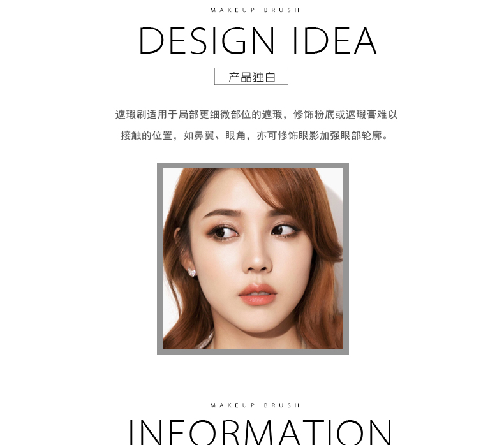Viewport: 504px width, 445px height.
Task: Click the gray frame around the portrait
Action: (x=253, y=165)
